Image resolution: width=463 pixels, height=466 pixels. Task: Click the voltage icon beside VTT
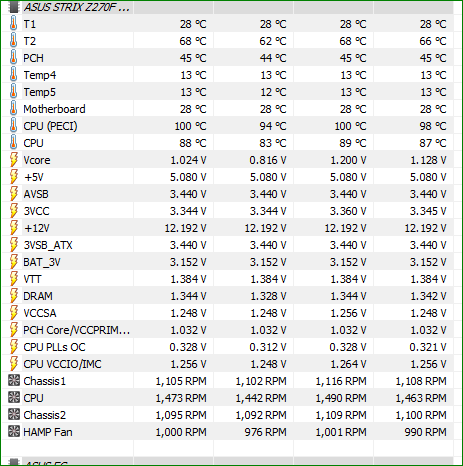(14, 279)
